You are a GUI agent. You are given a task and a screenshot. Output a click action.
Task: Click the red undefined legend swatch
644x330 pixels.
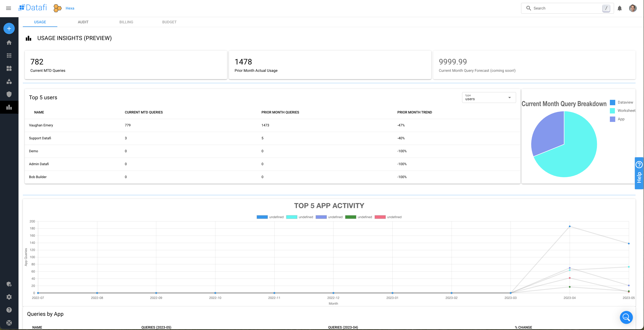380,217
